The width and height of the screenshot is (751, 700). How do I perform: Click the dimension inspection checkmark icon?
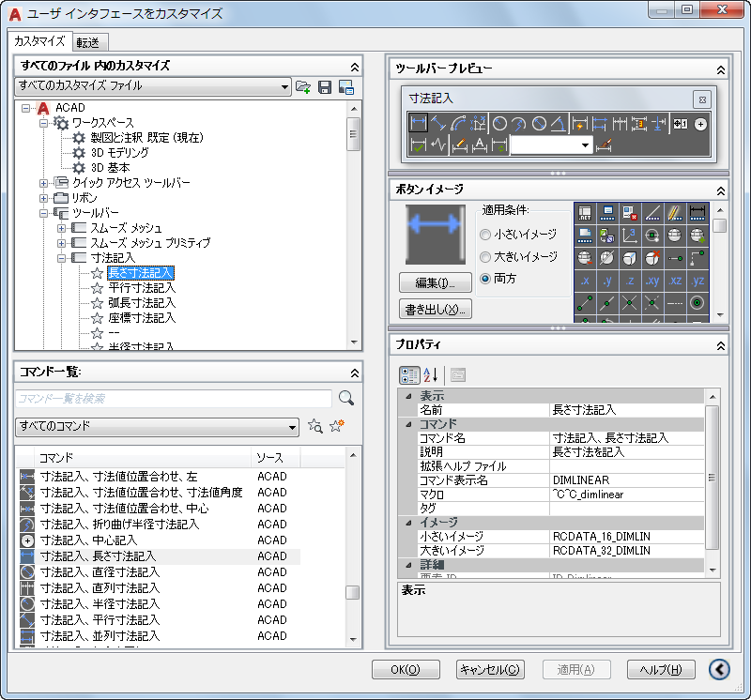[418, 145]
